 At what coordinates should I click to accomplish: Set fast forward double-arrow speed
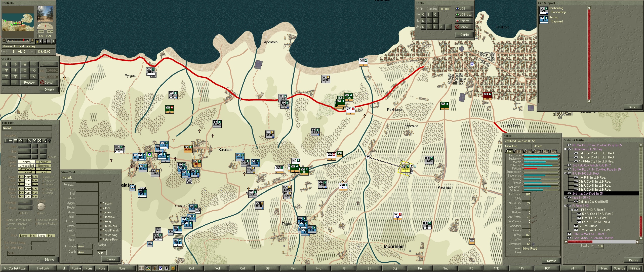tap(45, 41)
